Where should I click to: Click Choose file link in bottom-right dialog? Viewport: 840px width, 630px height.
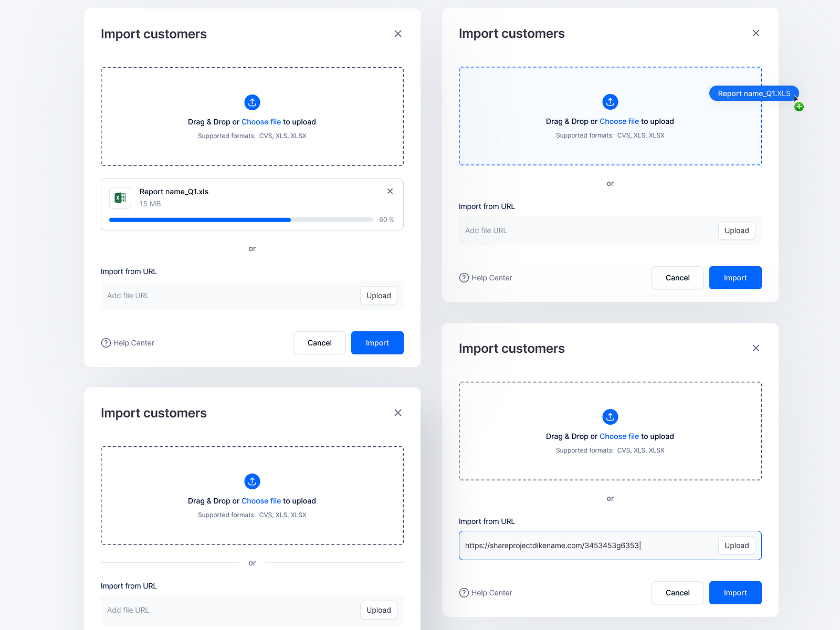tap(619, 436)
